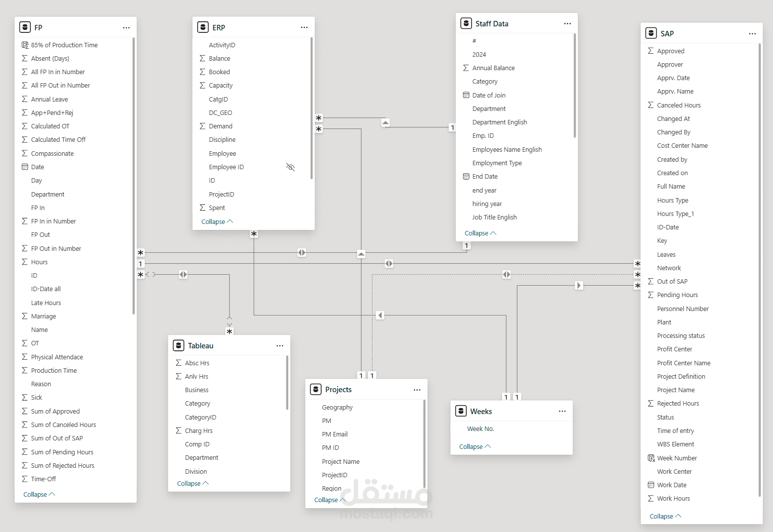The width and height of the screenshot is (773, 532).
Task: Click the bidirectional filter icon on the FP–Staff Data relationship
Action: click(x=302, y=252)
